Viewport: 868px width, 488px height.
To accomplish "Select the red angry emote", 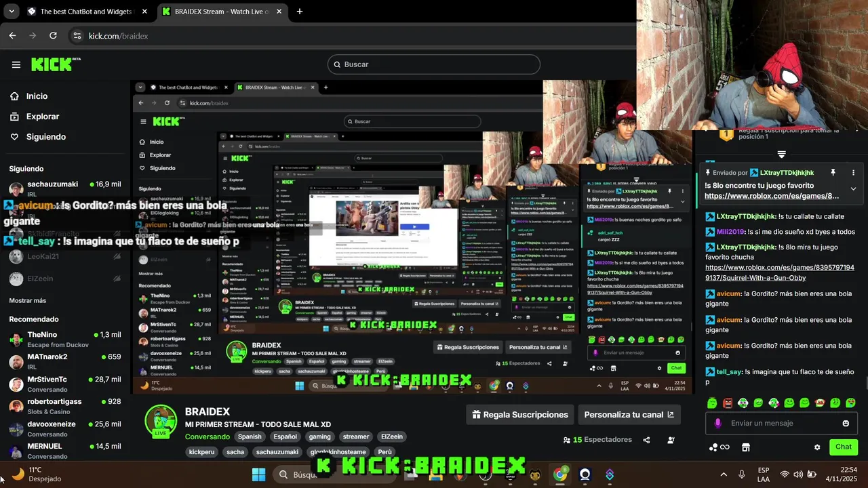I will [x=728, y=403].
